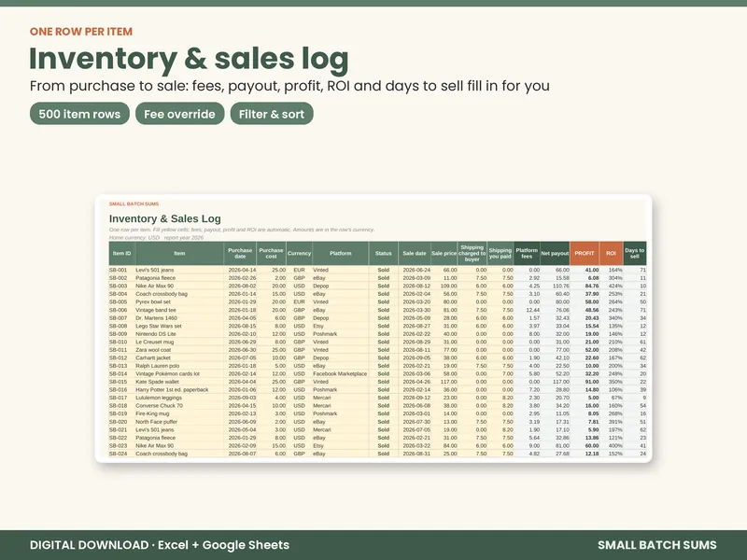
Task: Select the "Days to sell" column header
Action: (635, 253)
